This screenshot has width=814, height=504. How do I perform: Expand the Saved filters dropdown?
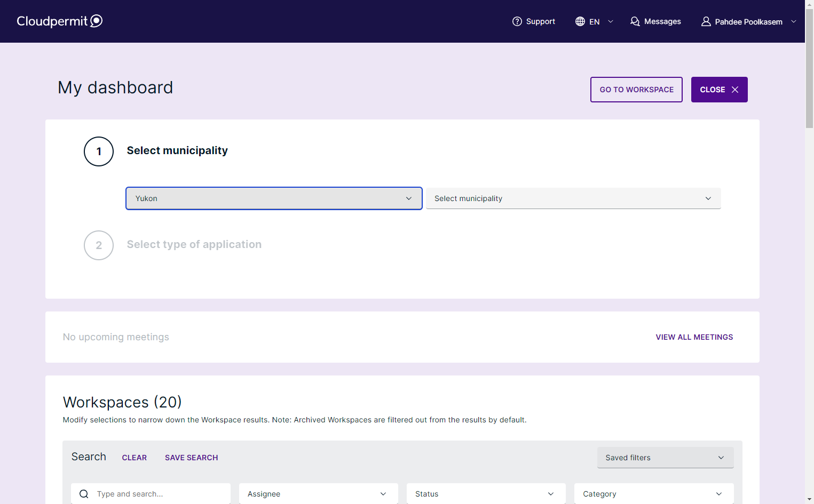coord(665,458)
